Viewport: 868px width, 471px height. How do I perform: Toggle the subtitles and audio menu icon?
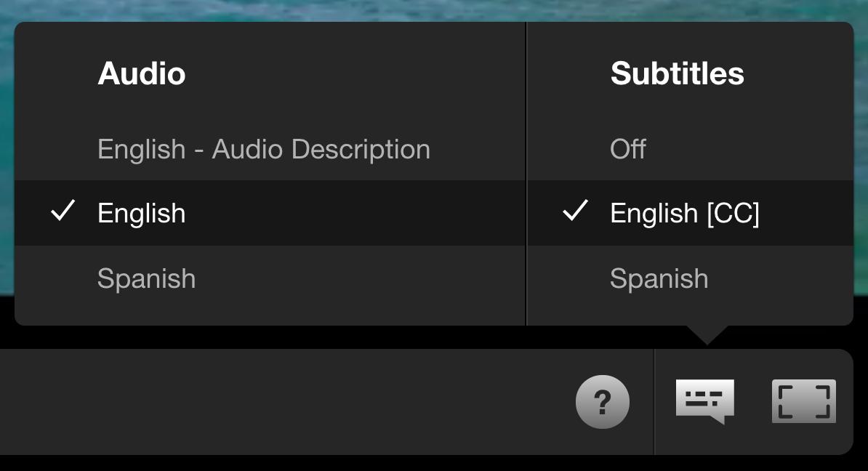point(704,401)
